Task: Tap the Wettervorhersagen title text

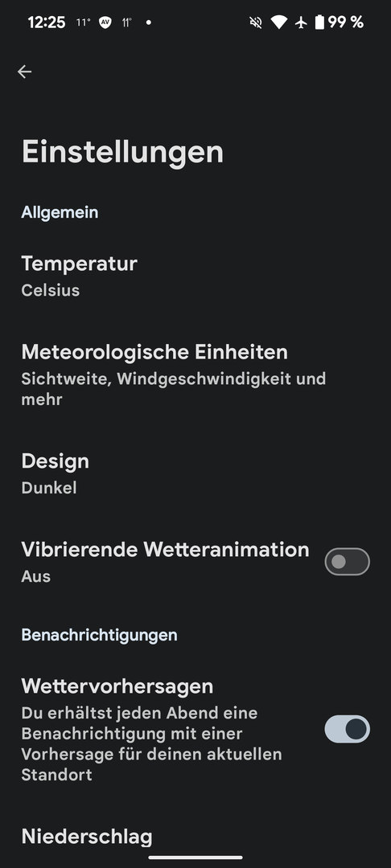Action: pos(117,686)
